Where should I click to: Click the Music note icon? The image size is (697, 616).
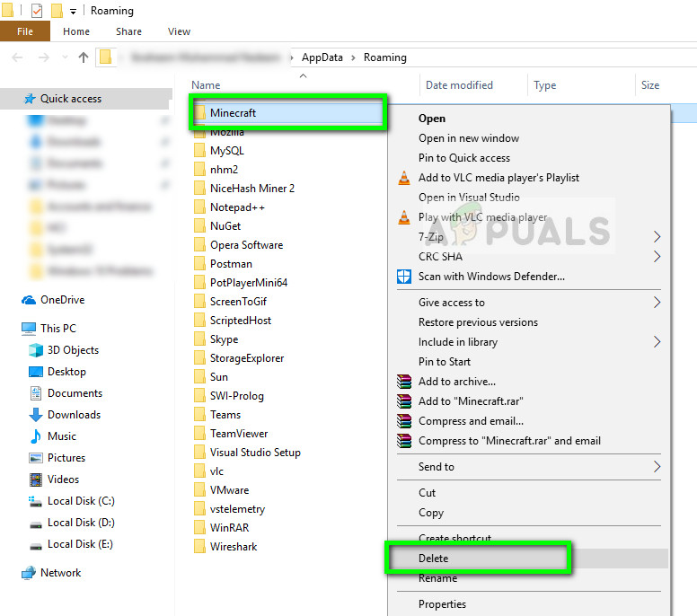click(36, 436)
